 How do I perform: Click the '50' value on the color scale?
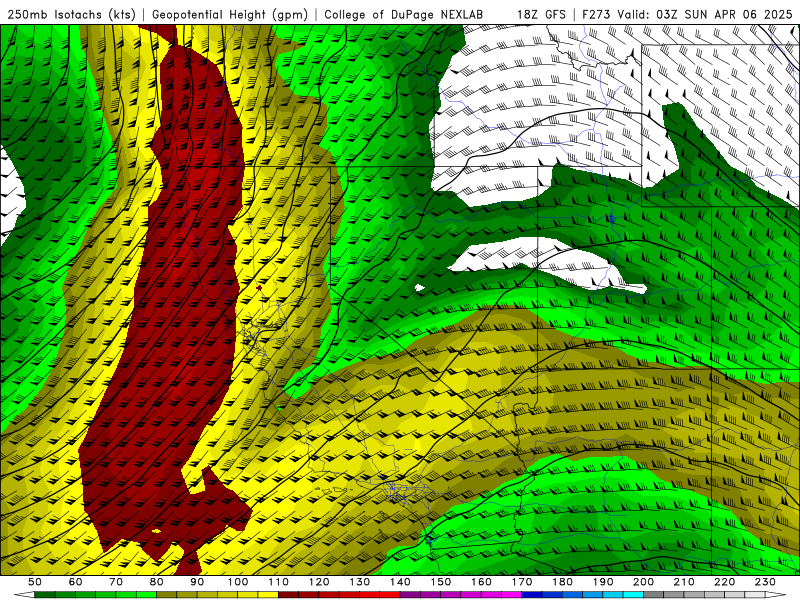pos(35,582)
